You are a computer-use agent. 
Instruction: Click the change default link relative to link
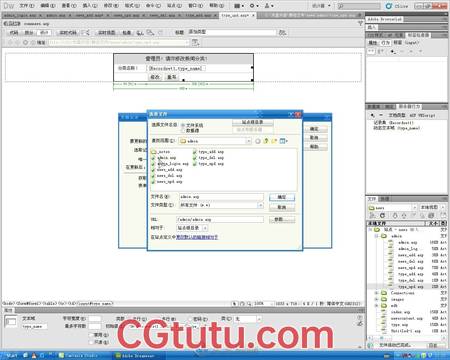point(197,237)
